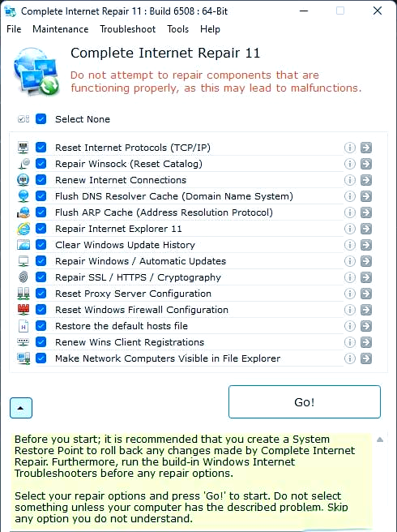Show info for Flush DNS Resolver Cache
This screenshot has width=397, height=532.
click(350, 196)
